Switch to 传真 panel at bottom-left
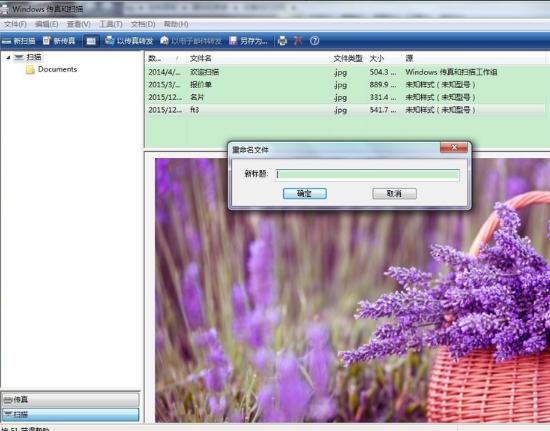 [71, 399]
